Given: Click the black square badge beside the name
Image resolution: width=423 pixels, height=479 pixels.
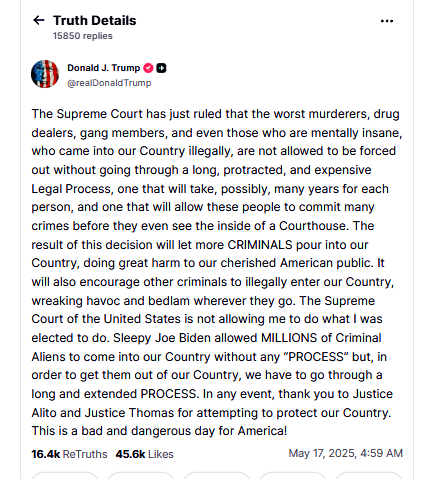Looking at the screenshot, I should click(161, 68).
